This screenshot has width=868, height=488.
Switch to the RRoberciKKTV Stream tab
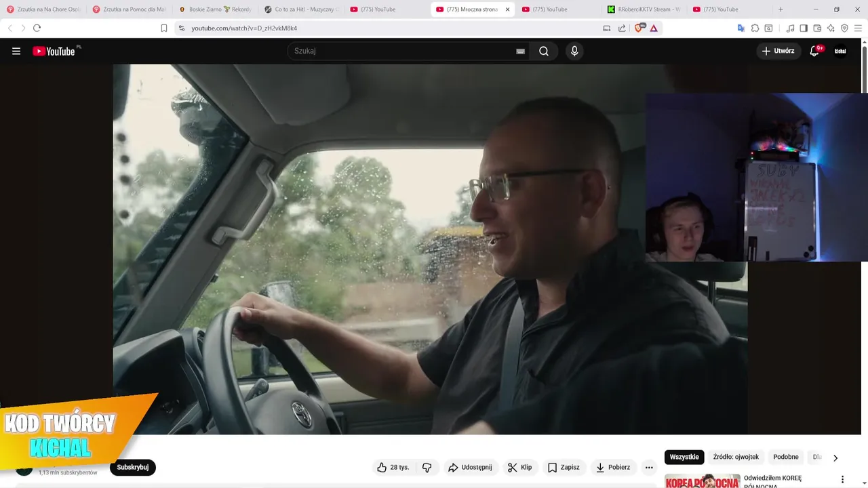(644, 9)
